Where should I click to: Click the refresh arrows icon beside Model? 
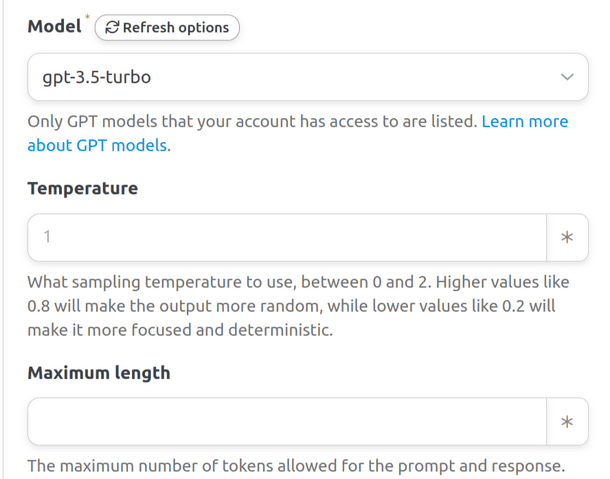tap(112, 27)
